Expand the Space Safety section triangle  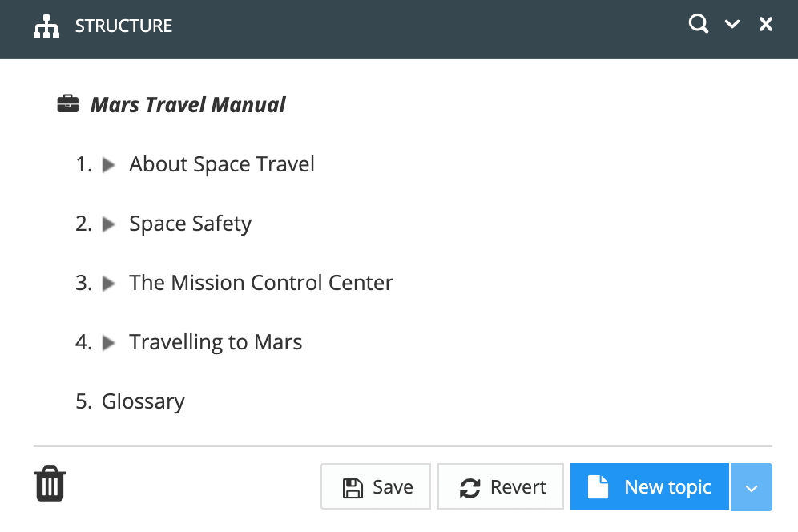tap(109, 224)
